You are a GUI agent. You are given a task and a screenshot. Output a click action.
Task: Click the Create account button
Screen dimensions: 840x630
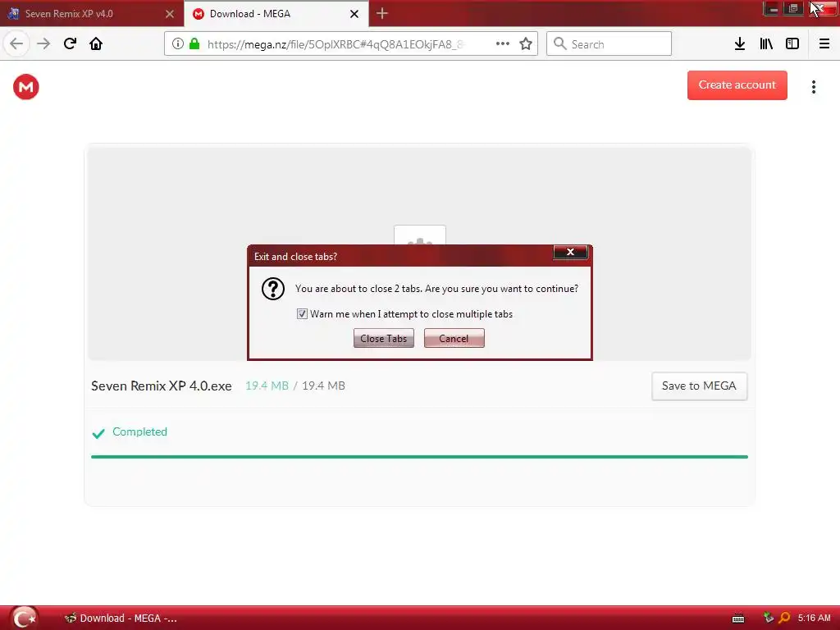[737, 85]
